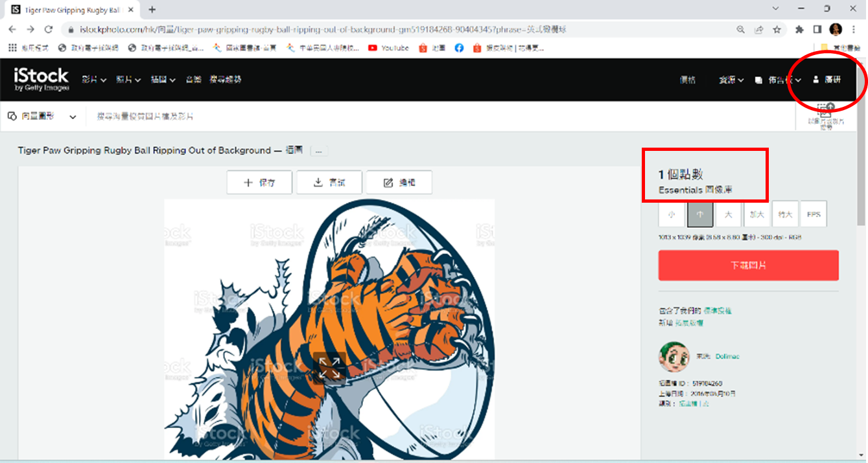This screenshot has width=868, height=463.
Task: Select the 中 size option
Action: click(700, 214)
